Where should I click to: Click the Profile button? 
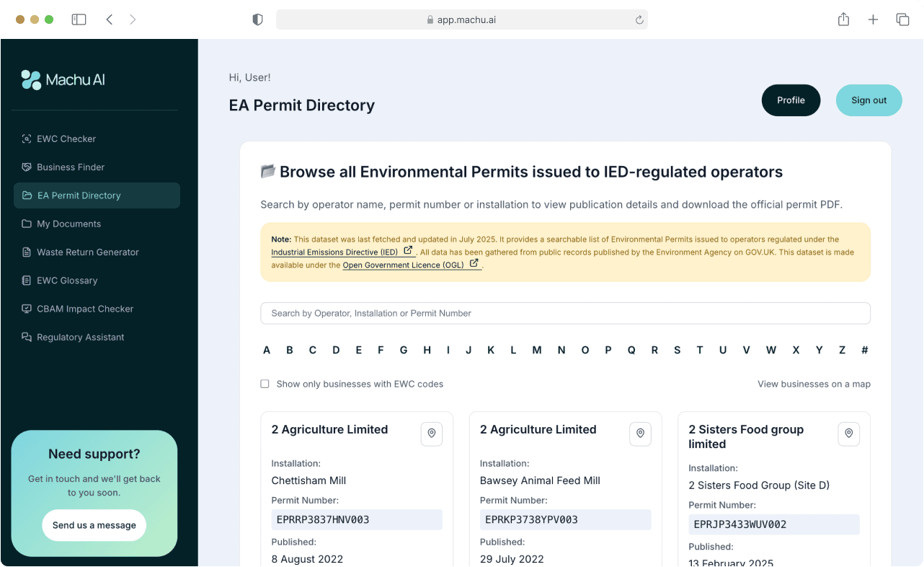(791, 100)
